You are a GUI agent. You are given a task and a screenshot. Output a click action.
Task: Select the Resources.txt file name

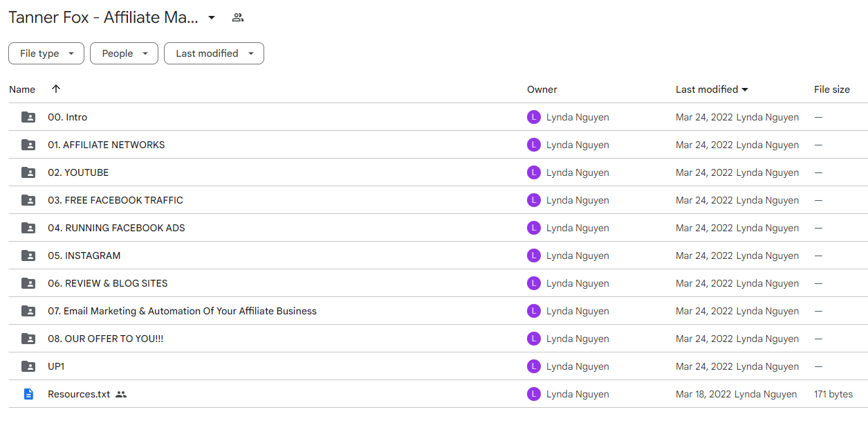[79, 394]
